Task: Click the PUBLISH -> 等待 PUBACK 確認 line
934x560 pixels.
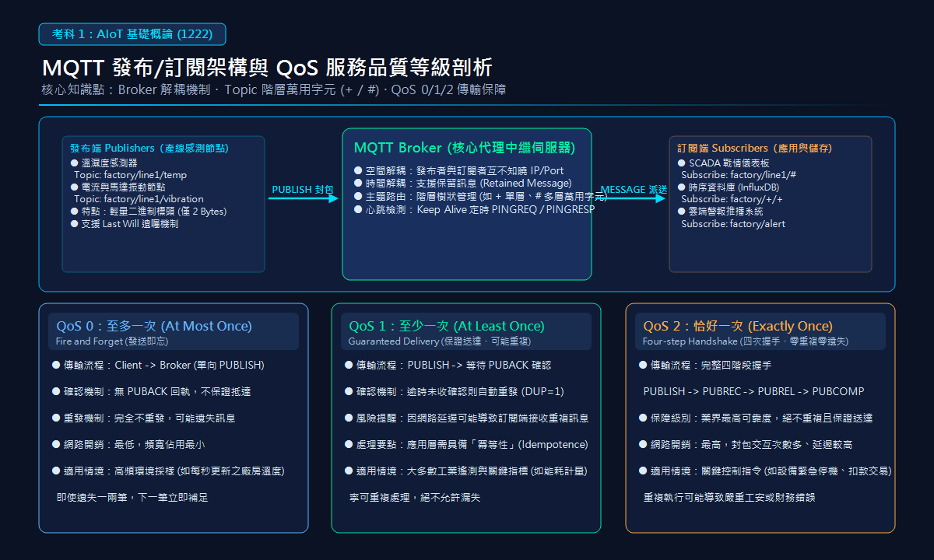Action: (448, 365)
